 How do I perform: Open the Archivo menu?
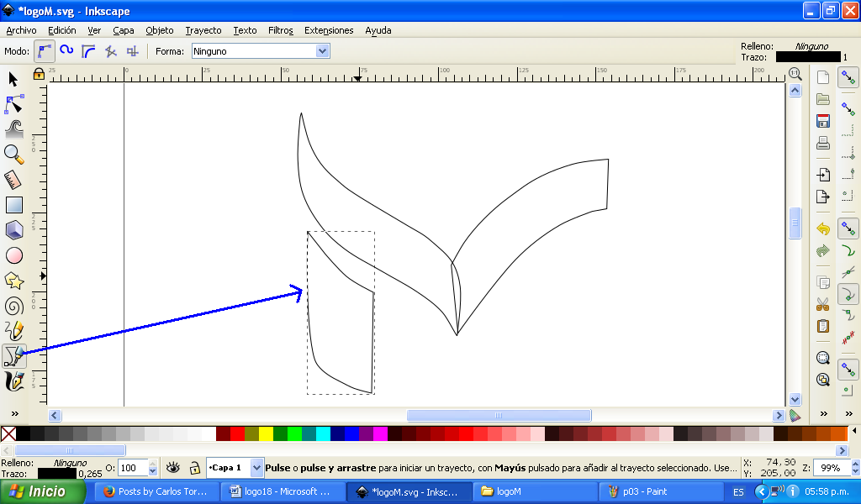click(21, 30)
